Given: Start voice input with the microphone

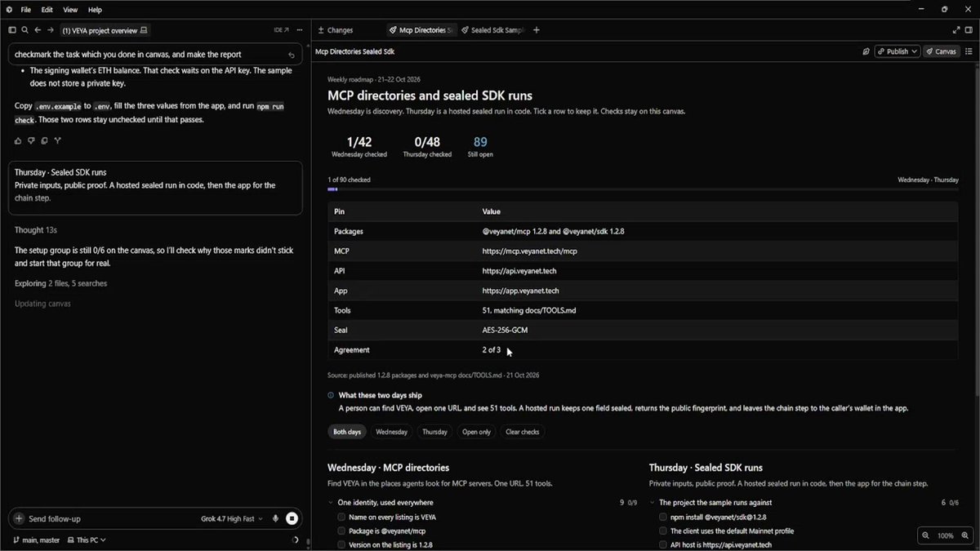Looking at the screenshot, I should tap(275, 518).
